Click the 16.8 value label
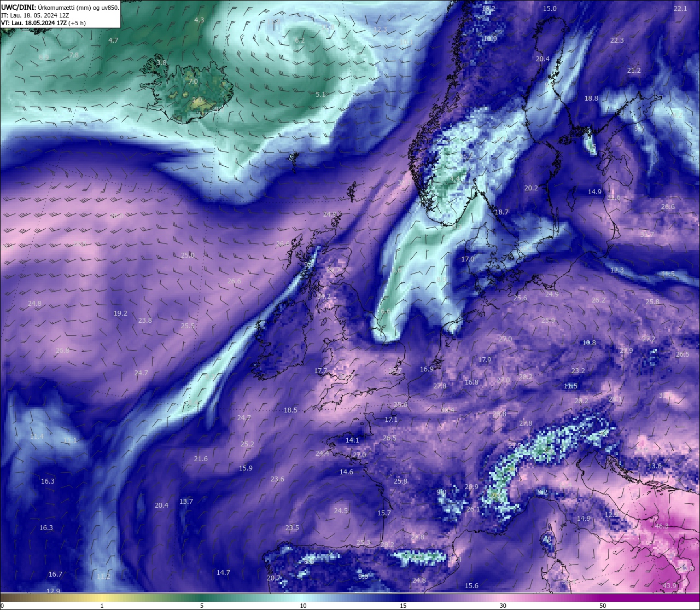 coord(471,382)
